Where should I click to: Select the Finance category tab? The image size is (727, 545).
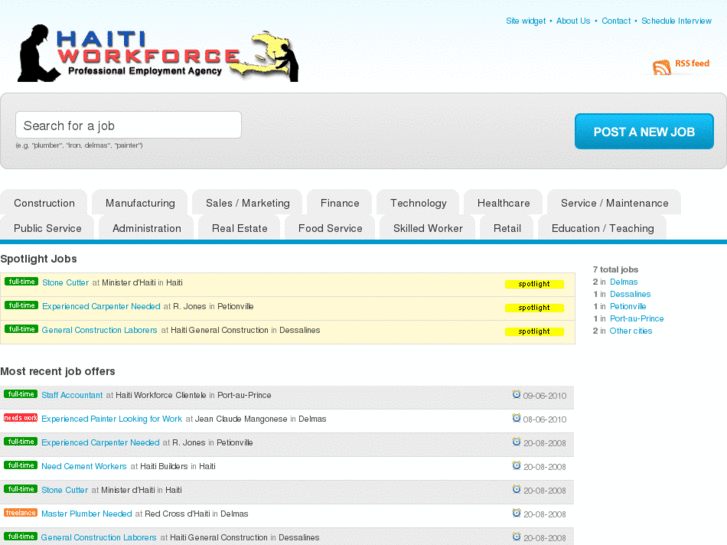[339, 203]
